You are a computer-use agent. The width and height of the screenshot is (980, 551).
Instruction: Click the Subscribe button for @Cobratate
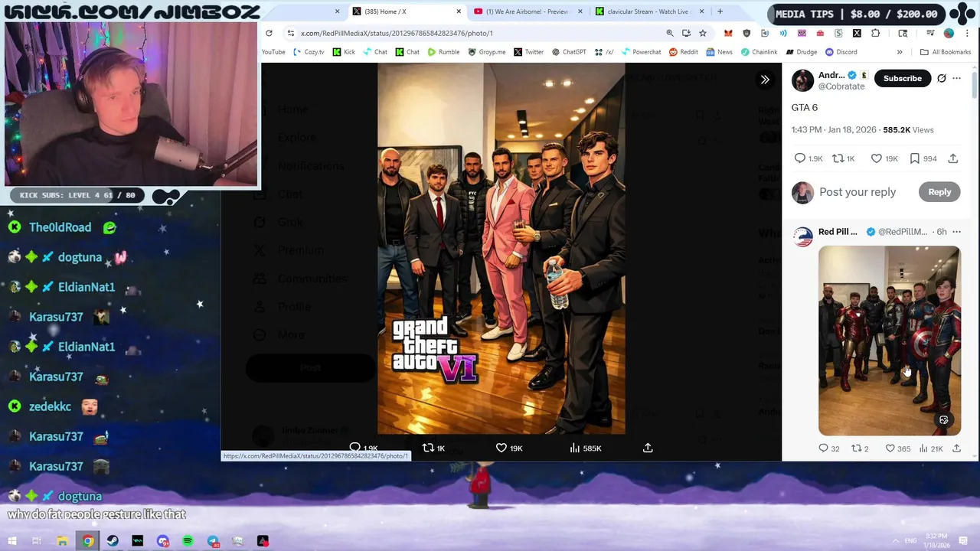pos(902,78)
